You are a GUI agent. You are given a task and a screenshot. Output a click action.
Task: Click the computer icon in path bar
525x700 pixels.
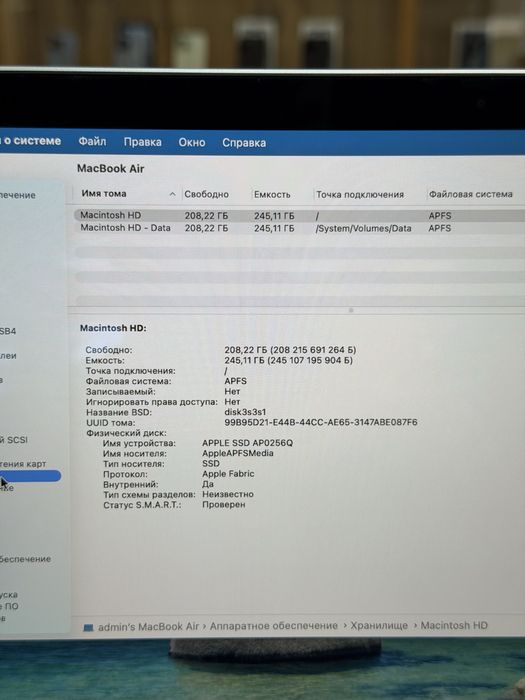(x=88, y=627)
